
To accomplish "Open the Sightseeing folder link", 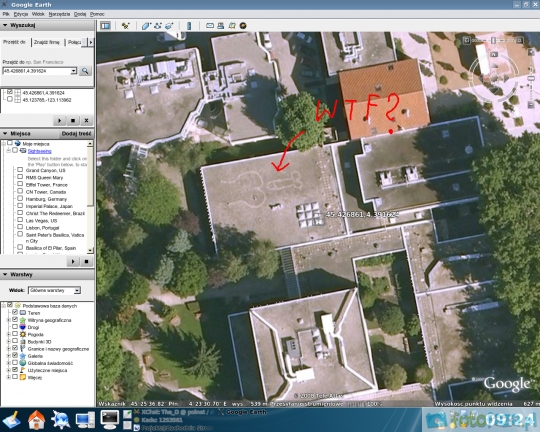I will click(40, 151).
